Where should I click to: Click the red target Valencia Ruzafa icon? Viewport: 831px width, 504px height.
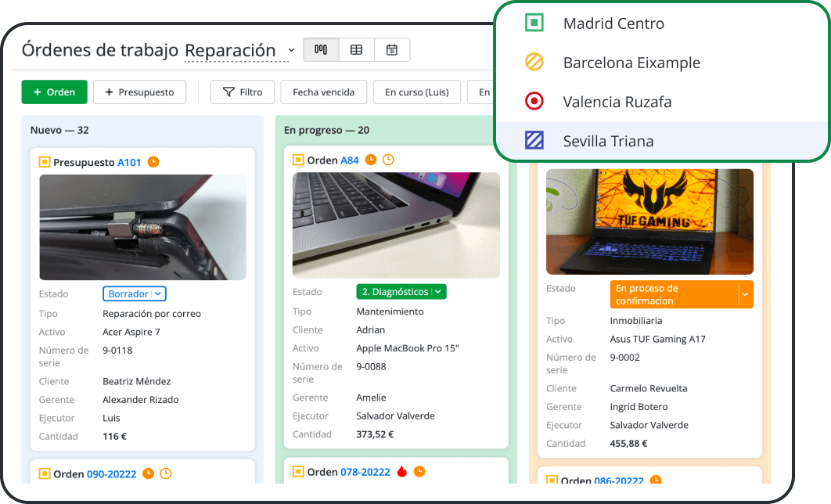pyautogui.click(x=534, y=101)
